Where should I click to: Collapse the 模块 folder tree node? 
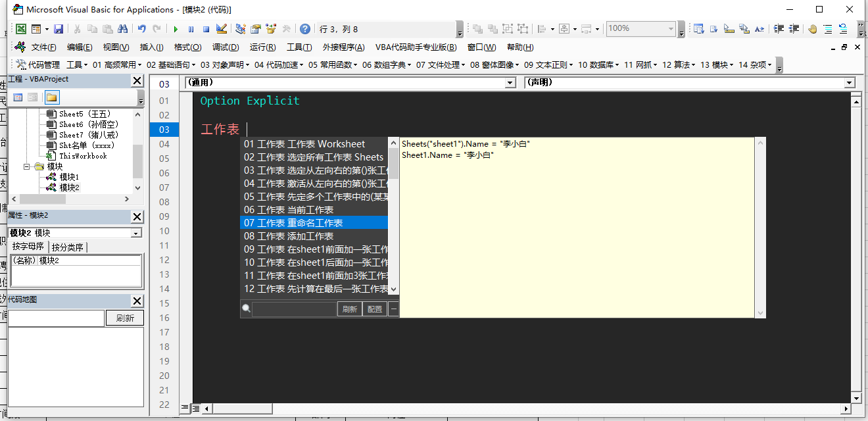(28, 166)
